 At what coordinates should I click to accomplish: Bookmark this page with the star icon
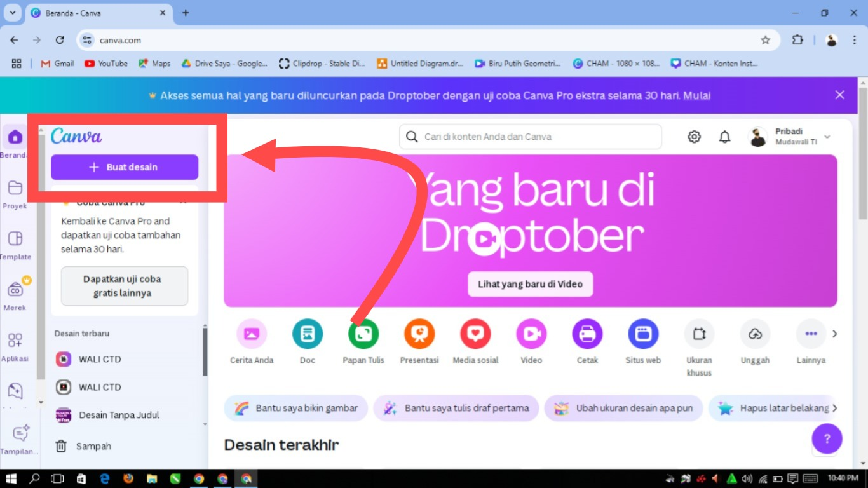pos(766,40)
